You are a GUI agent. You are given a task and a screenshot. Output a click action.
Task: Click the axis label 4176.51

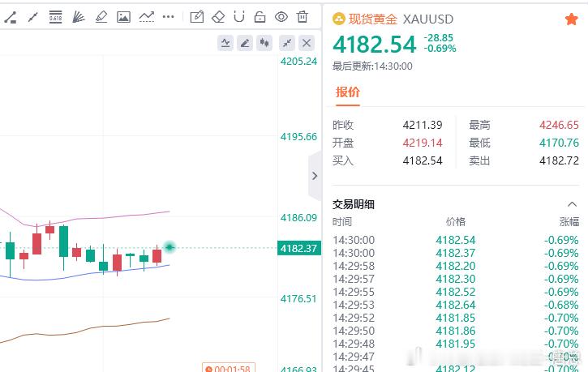[x=299, y=298]
